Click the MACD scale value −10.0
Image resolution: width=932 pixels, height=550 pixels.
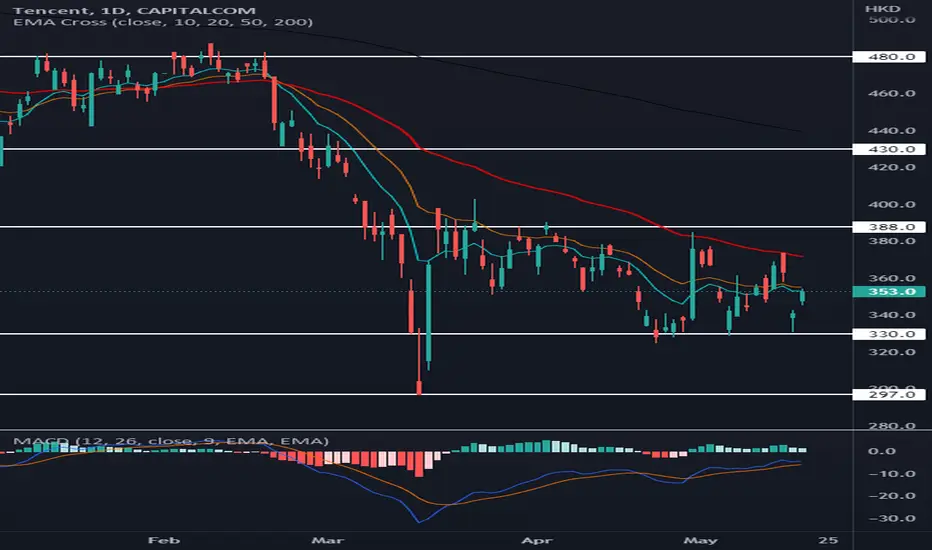click(892, 474)
